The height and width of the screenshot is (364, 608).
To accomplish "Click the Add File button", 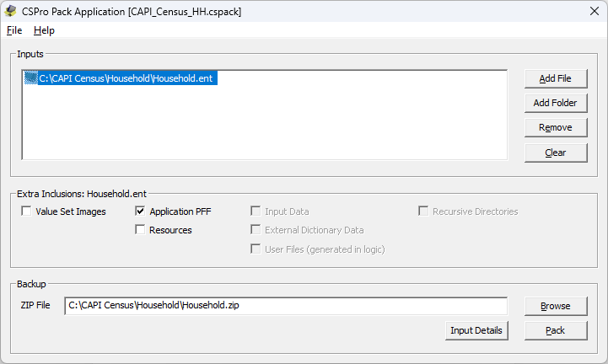I will (x=555, y=78).
